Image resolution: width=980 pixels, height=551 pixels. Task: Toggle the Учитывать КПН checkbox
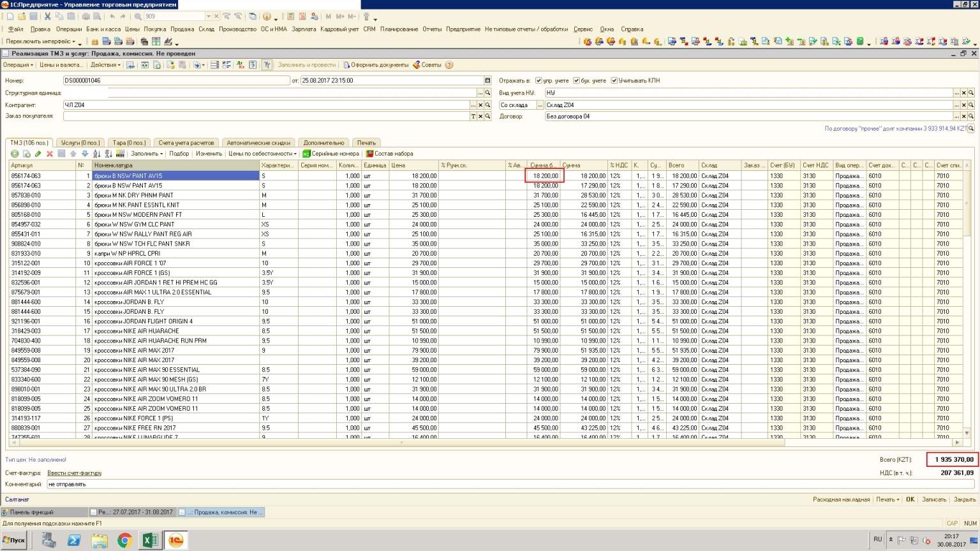click(x=614, y=80)
